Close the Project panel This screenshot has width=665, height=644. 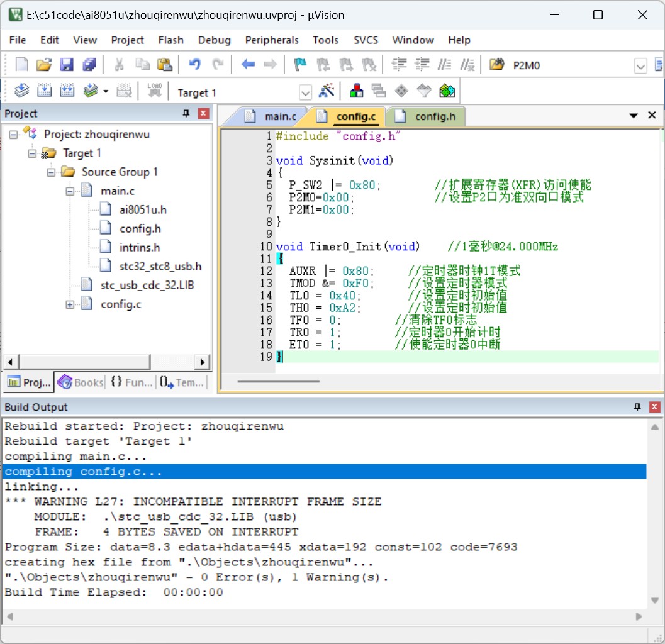coord(203,113)
